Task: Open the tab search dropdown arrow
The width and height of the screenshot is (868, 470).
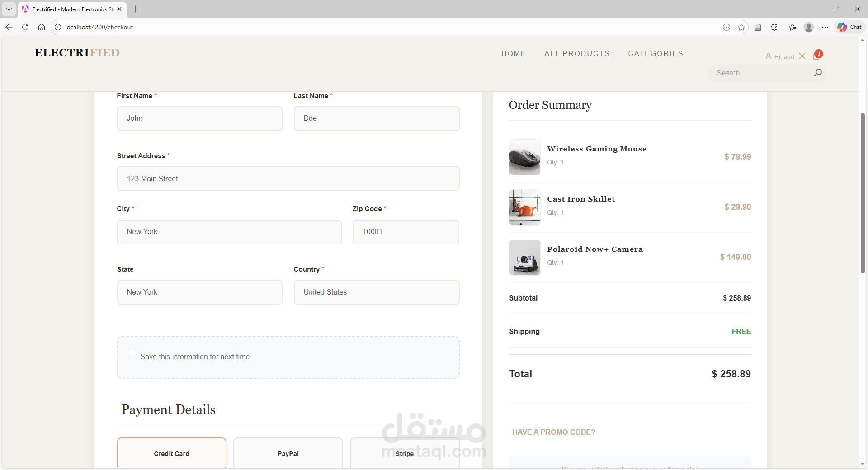Action: pyautogui.click(x=9, y=9)
